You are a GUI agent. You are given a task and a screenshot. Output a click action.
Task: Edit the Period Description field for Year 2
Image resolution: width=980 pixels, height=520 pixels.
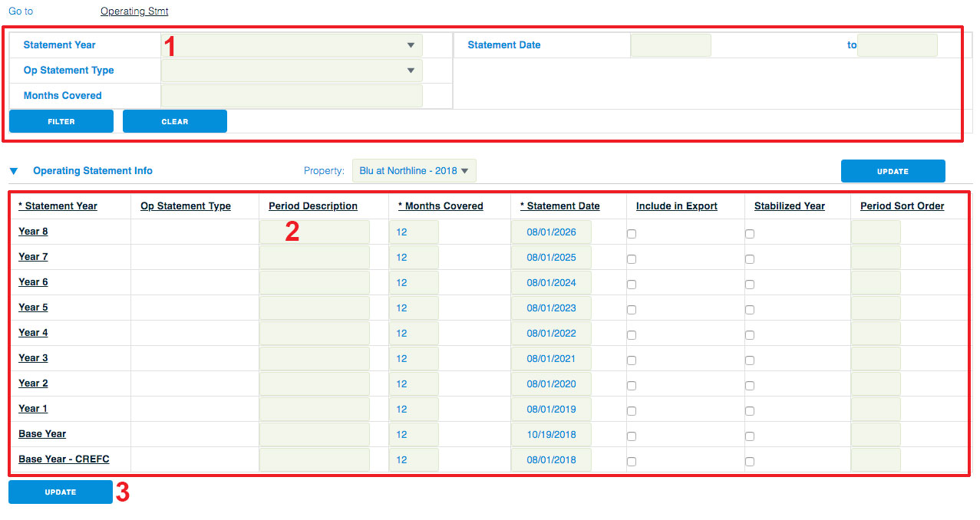(315, 384)
